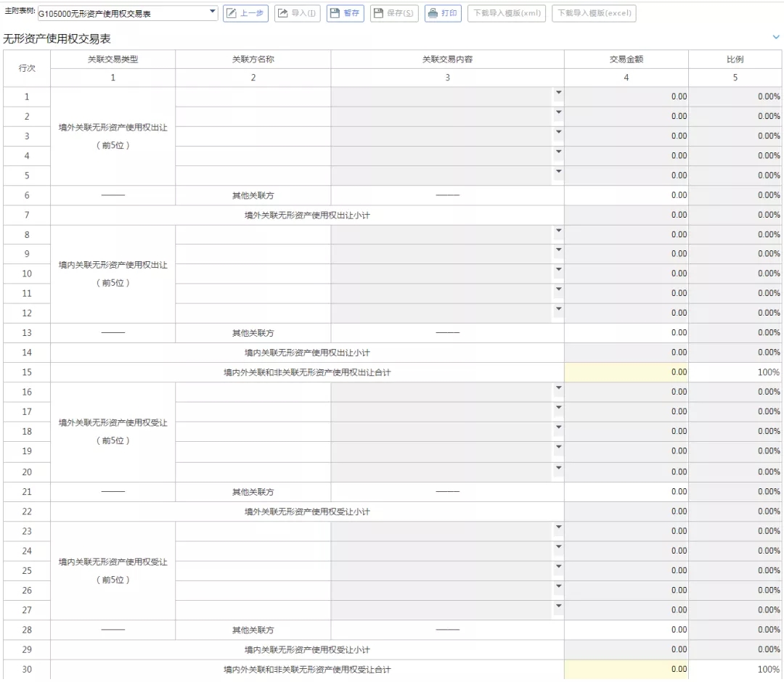Click row 15 highlighted total amount cell
Image resolution: width=784 pixels, height=682 pixels.
click(x=626, y=372)
